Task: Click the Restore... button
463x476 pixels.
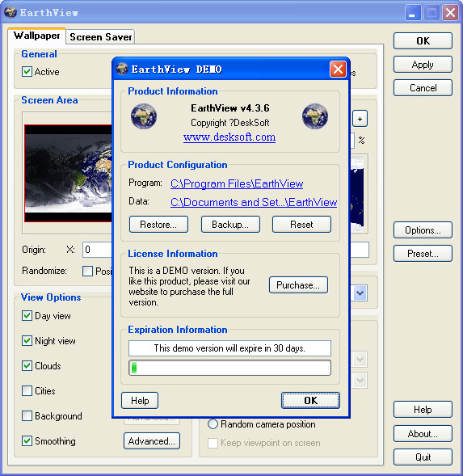Action: click(158, 225)
